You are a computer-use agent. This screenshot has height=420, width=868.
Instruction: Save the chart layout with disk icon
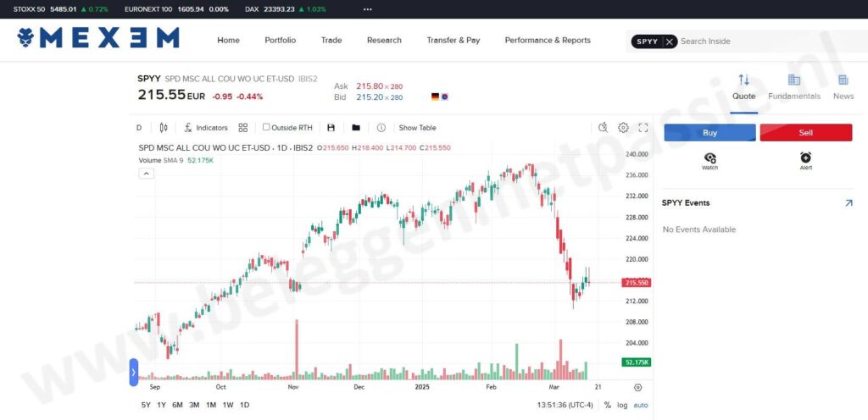(x=331, y=128)
